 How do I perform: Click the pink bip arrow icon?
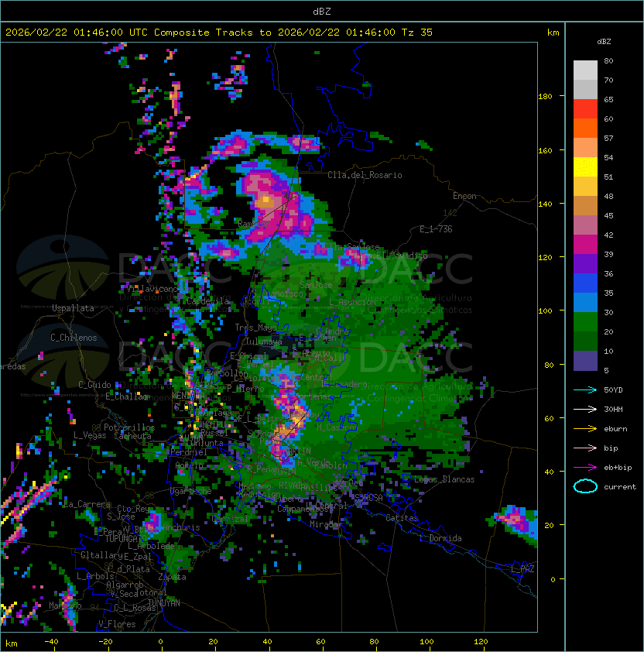point(585,448)
